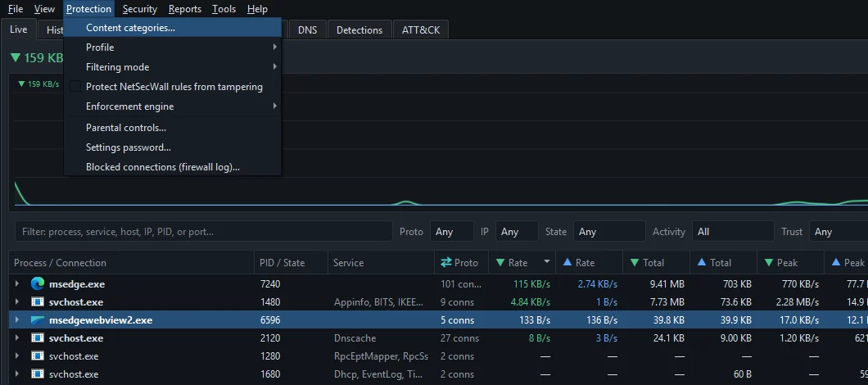Expand the msedge.exe process row

[x=17, y=284]
